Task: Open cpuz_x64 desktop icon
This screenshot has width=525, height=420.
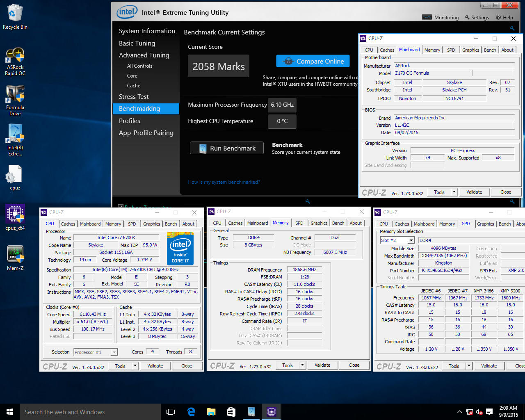Action: 15,217
